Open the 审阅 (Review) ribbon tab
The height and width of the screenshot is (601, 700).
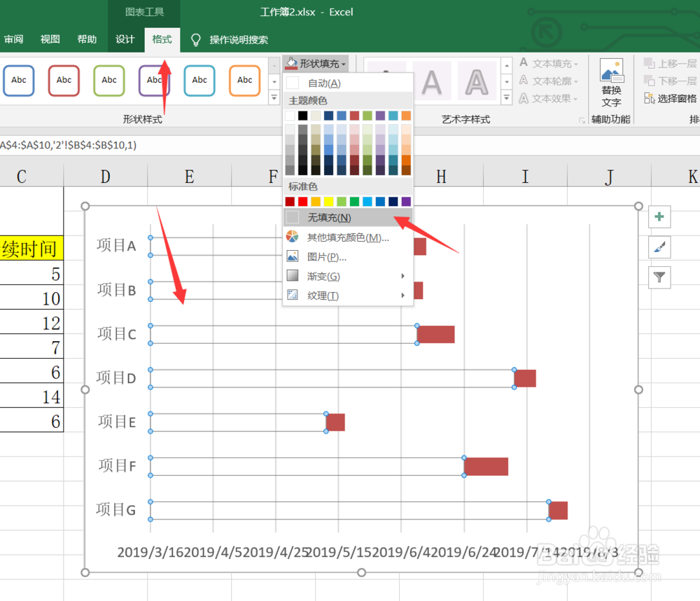click(x=13, y=39)
